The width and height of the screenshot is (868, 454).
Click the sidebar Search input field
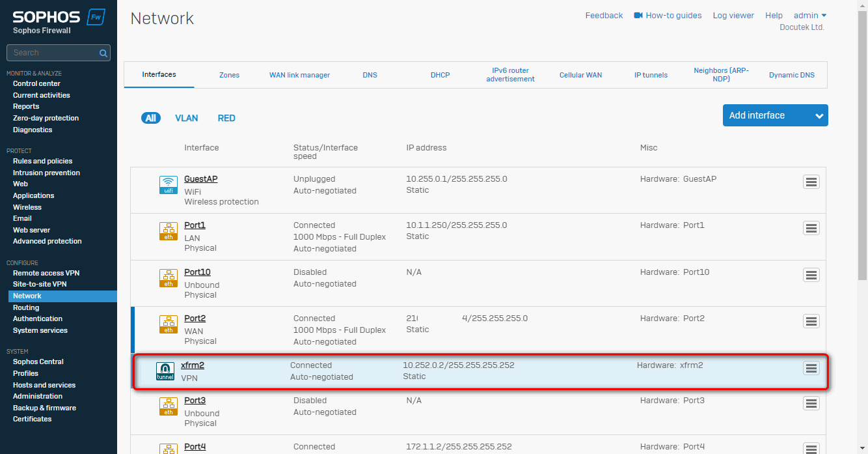[x=59, y=53]
